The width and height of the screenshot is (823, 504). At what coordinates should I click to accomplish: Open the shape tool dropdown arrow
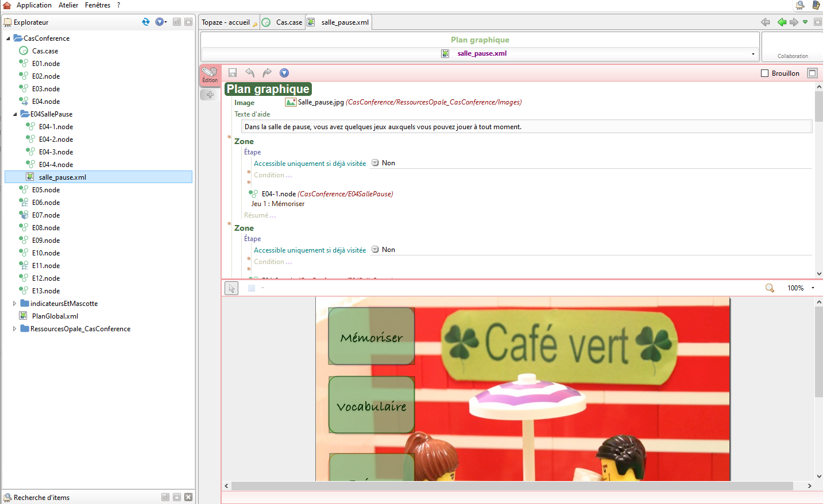(262, 288)
